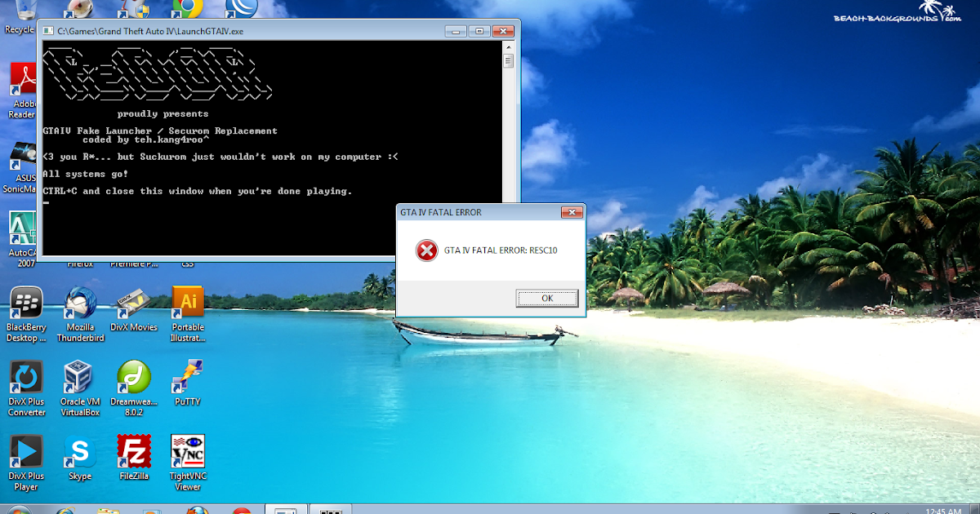Open Adobe Reader desktop shortcut
Viewport: 980px width, 514px height.
(x=23, y=90)
